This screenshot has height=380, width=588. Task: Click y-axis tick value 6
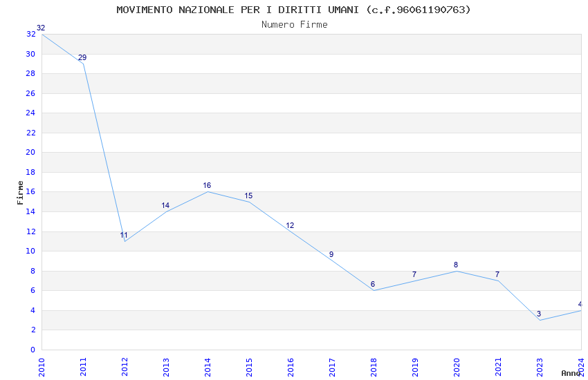[33, 290]
